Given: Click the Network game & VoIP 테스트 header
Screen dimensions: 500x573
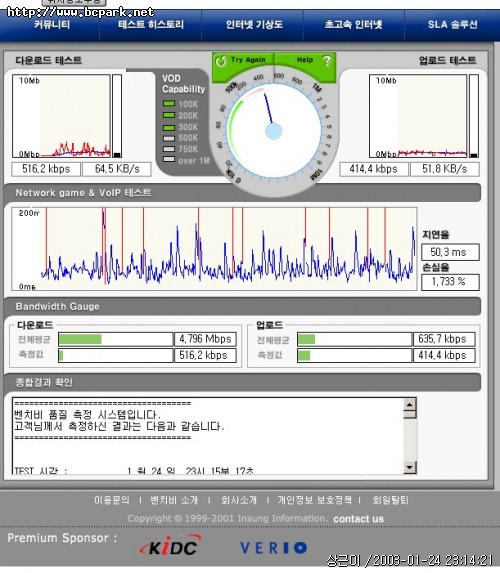Looking at the screenshot, I should pyautogui.click(x=242, y=193).
